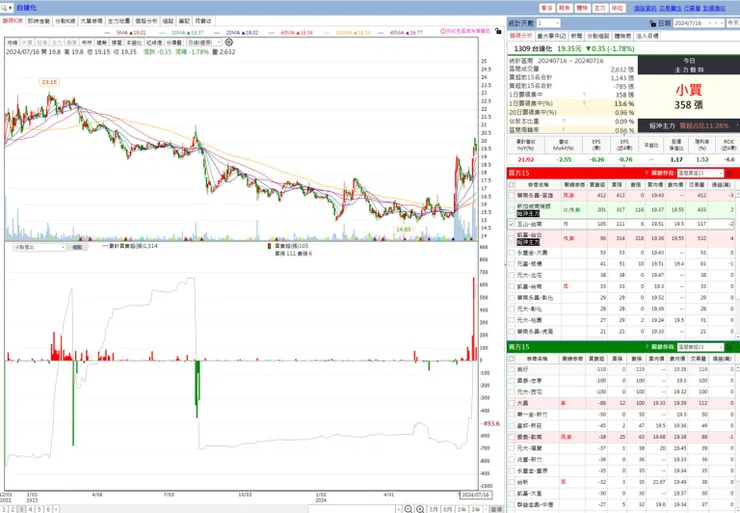This screenshot has height=513, width=740.
Task: Tick the 永豐金-大園 broker checkbox
Action: [x=512, y=252]
